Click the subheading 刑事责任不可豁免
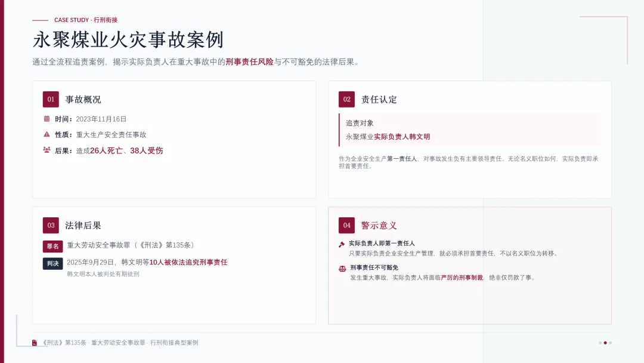Viewport: 644px width, 363px height. [x=374, y=267]
